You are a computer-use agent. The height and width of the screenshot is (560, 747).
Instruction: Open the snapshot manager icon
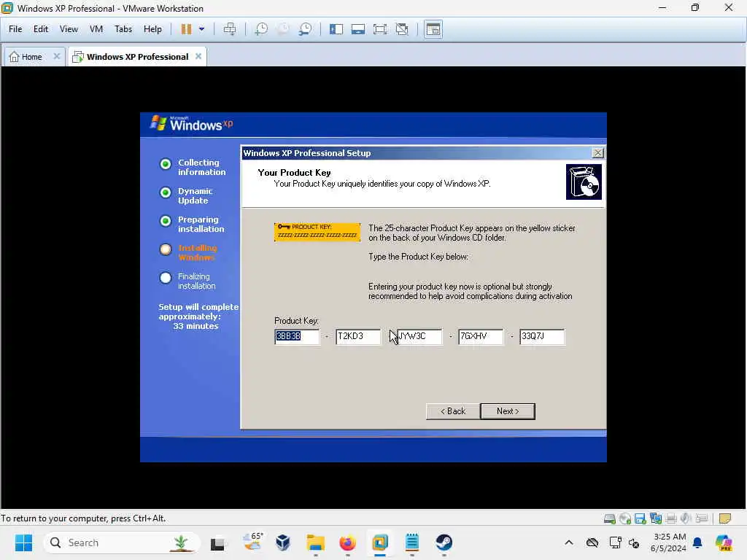tap(306, 29)
